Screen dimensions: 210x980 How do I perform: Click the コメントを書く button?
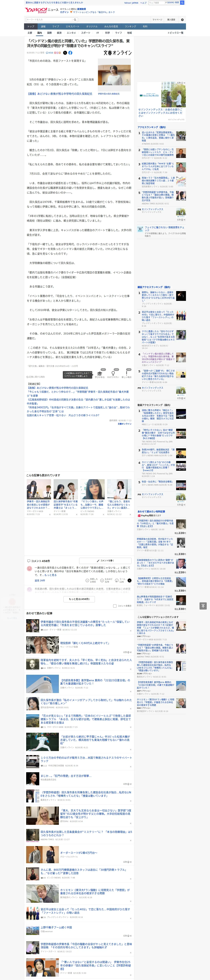(105, 561)
